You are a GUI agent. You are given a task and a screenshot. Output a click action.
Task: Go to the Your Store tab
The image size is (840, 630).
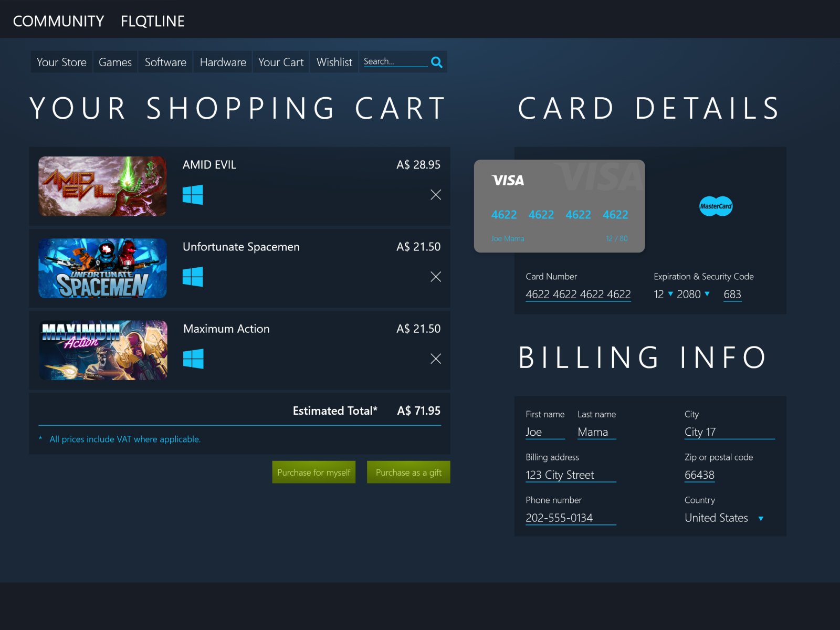pyautogui.click(x=61, y=62)
